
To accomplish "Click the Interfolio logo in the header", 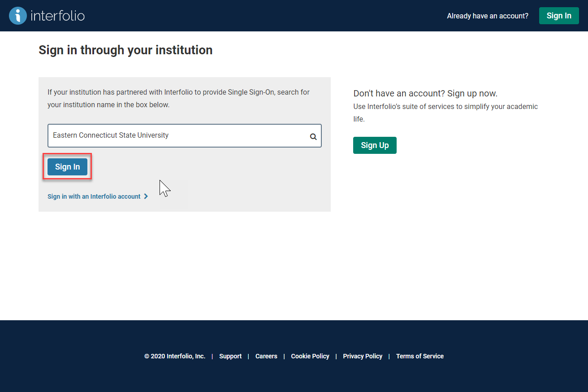I will pyautogui.click(x=47, y=16).
